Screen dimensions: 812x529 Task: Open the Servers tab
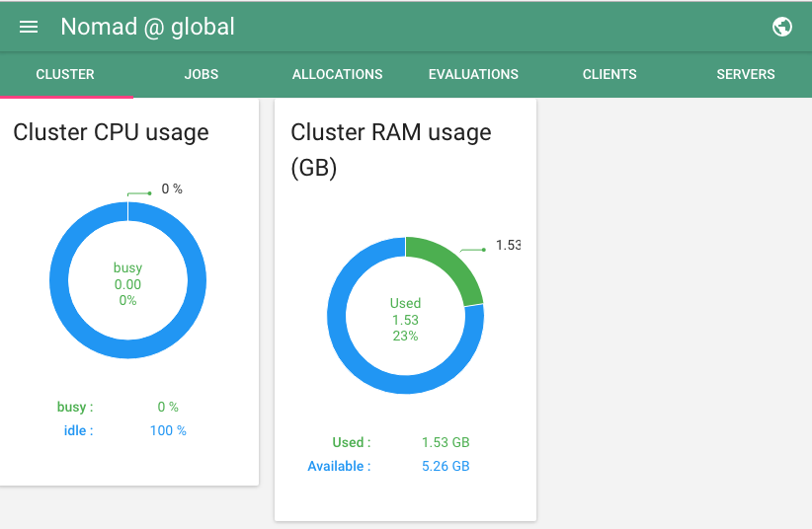(746, 74)
